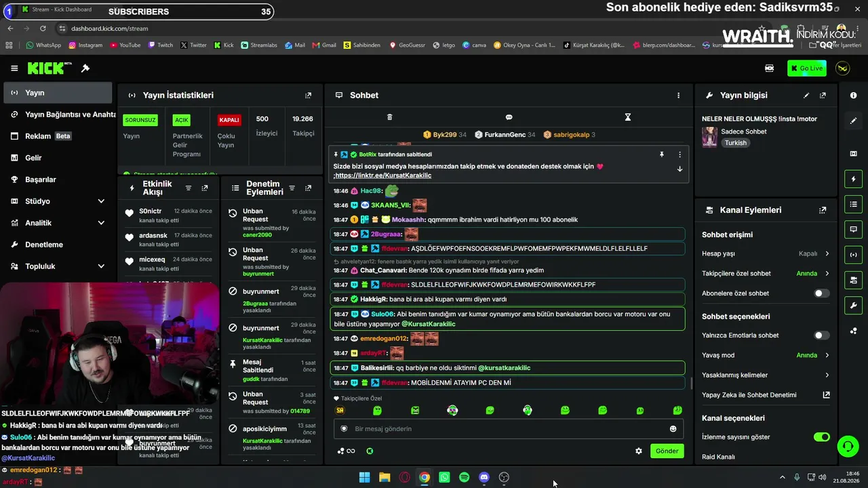Expand the Topluluk sidebar section
The width and height of the screenshot is (868, 488).
click(101, 266)
